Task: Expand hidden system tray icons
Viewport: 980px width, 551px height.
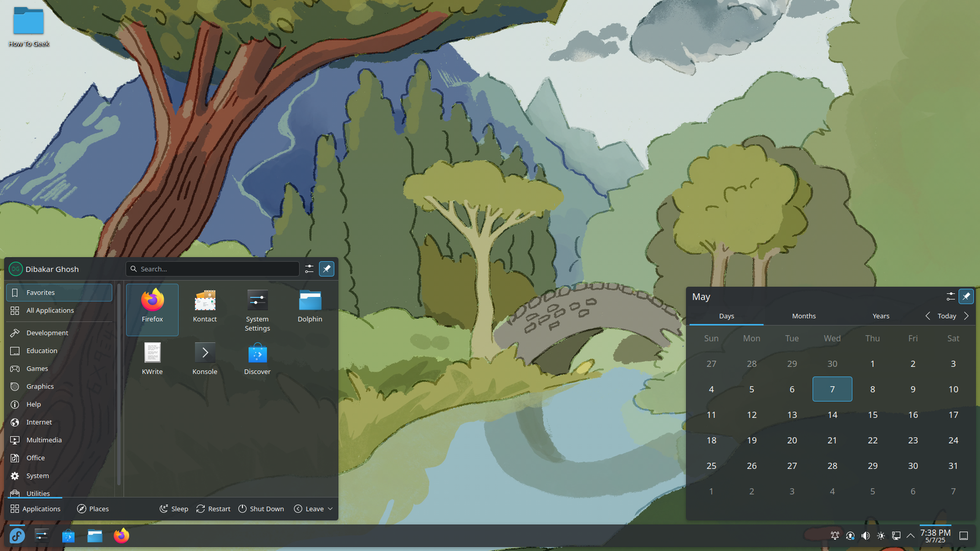Action: 911,535
